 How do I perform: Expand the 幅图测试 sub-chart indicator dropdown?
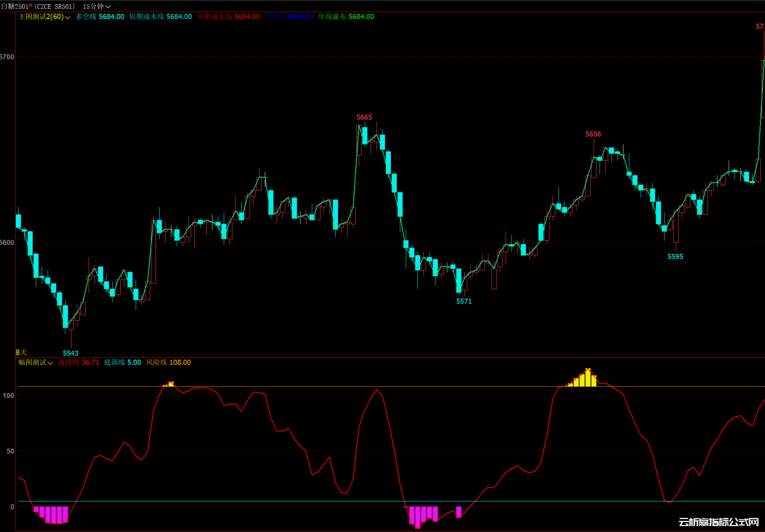(36, 362)
